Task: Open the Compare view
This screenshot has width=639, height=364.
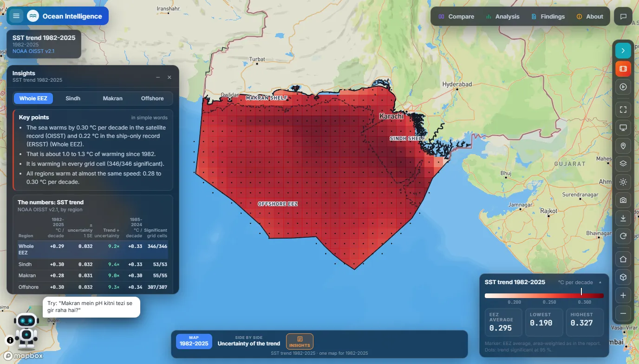Action: tap(456, 17)
